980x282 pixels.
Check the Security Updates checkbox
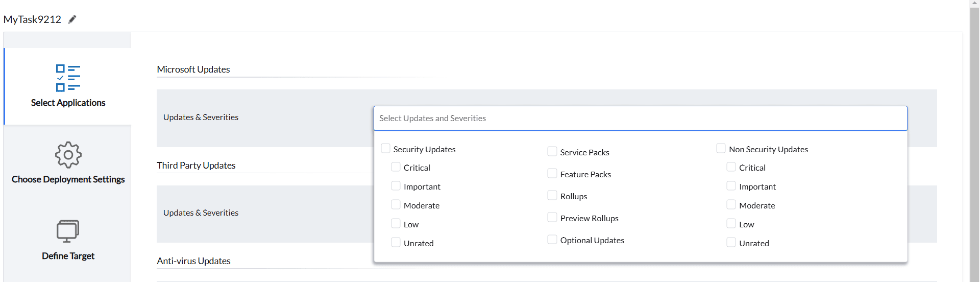(x=386, y=149)
